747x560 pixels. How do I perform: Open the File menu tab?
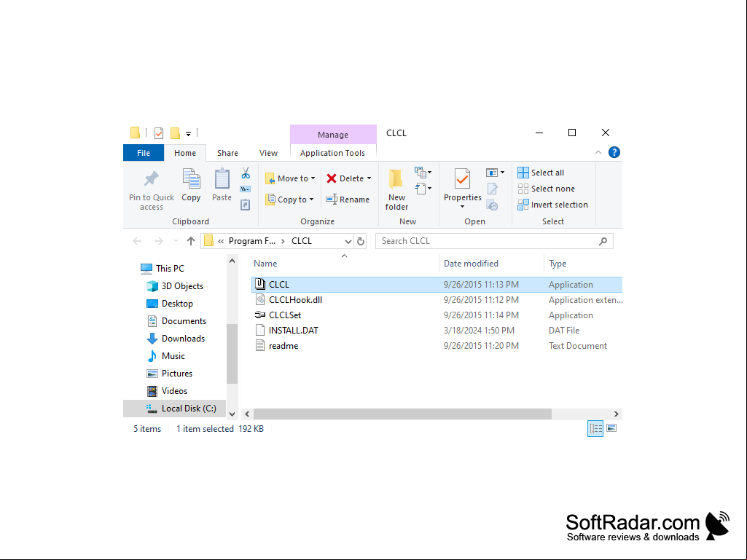click(x=144, y=153)
